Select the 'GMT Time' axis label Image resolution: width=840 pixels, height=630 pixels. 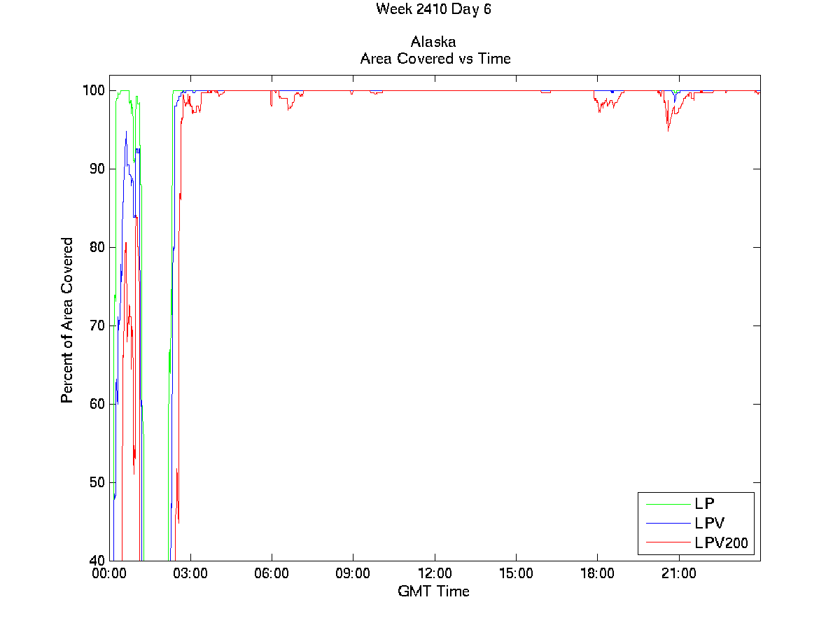click(x=433, y=591)
